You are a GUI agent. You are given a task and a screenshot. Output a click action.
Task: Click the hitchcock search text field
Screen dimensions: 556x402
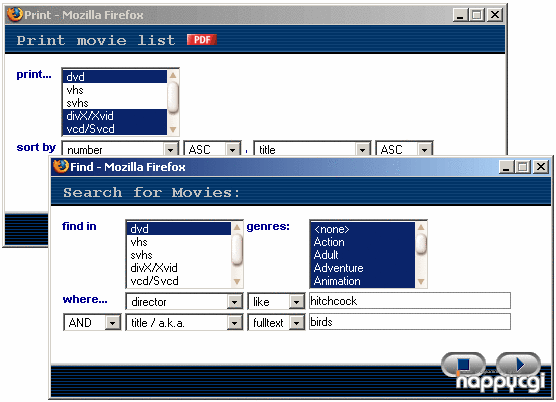click(410, 301)
